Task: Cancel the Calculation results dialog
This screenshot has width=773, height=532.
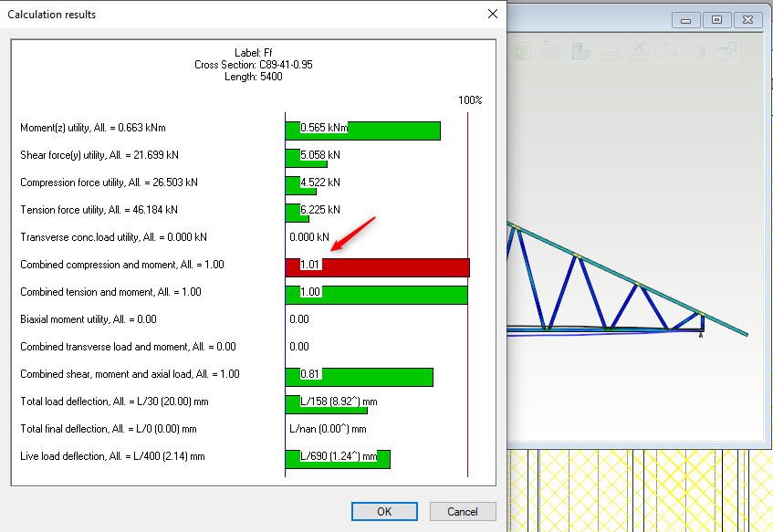Action: (x=463, y=512)
